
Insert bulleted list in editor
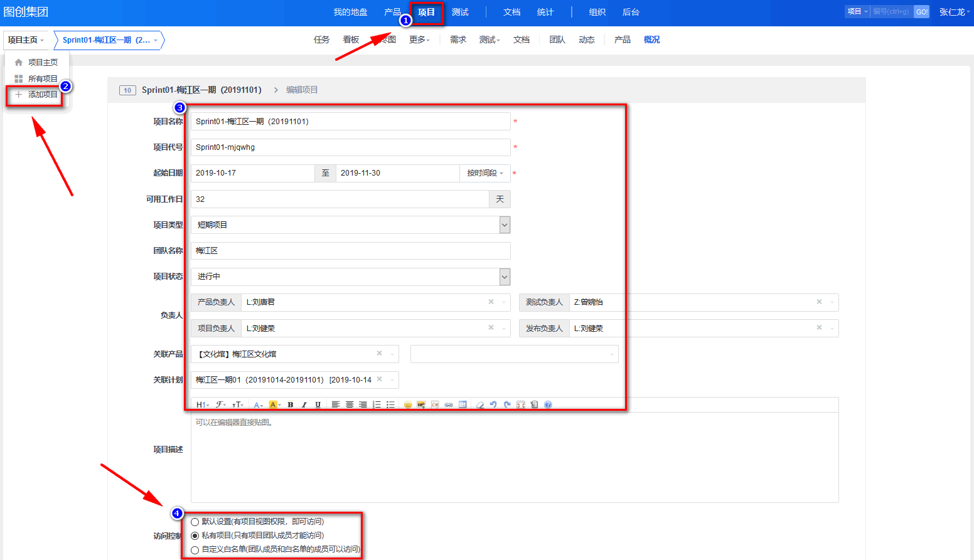click(390, 405)
